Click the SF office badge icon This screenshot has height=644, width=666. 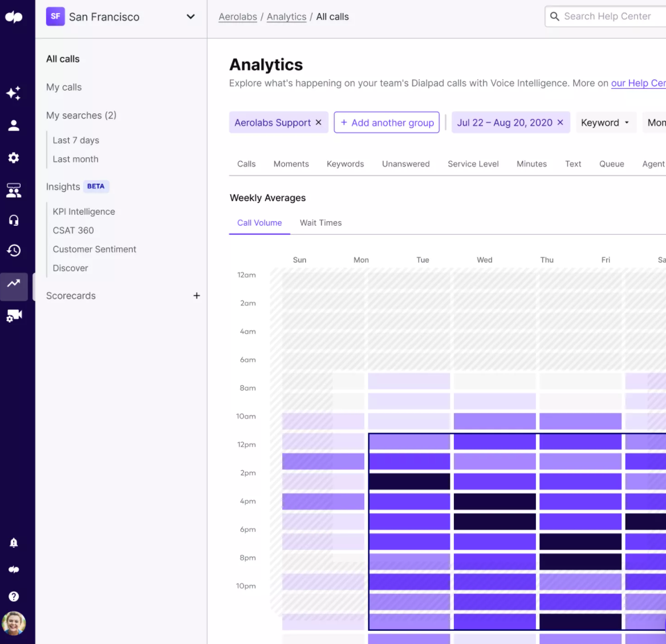point(55,17)
